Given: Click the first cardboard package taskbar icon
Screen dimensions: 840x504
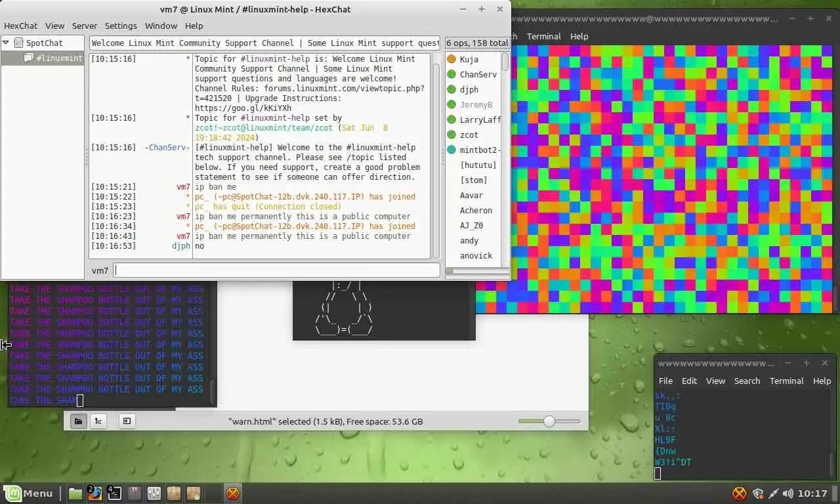Looking at the screenshot, I should 174,493.
